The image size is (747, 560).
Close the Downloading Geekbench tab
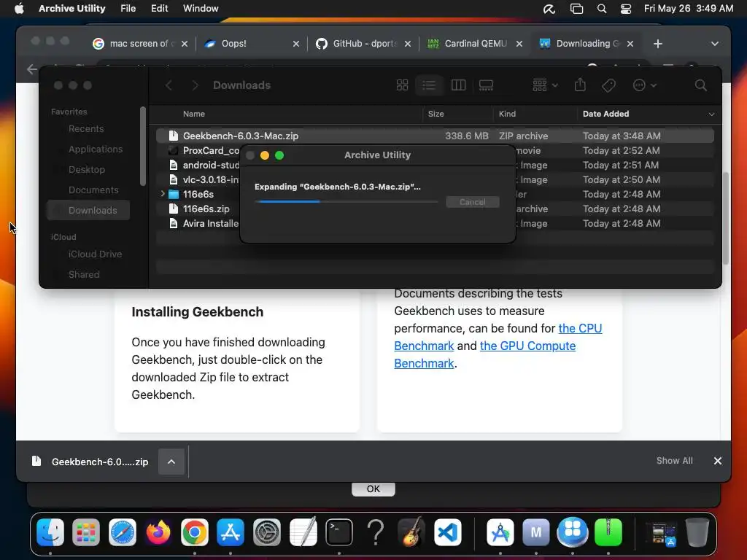pyautogui.click(x=630, y=44)
